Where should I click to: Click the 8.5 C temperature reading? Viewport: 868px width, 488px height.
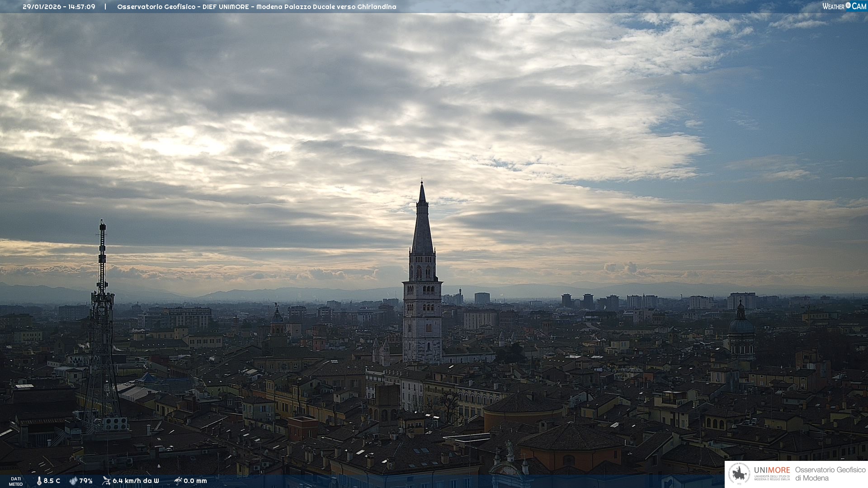(x=52, y=481)
